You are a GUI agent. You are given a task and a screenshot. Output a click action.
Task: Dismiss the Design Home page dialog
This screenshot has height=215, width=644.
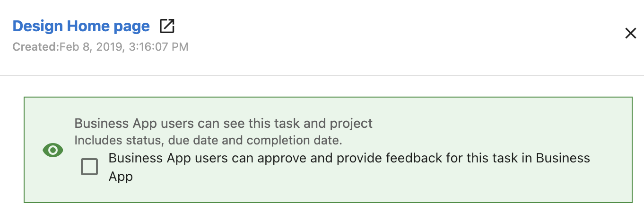coord(631,33)
